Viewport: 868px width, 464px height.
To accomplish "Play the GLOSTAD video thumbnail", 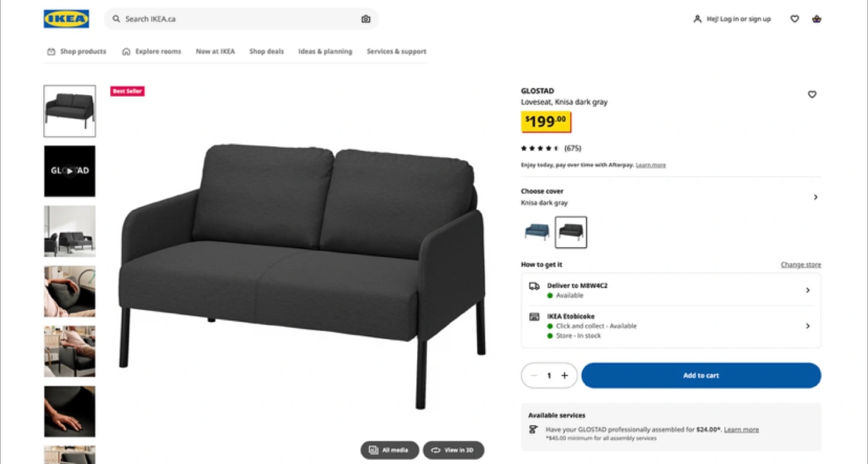I will coord(69,171).
